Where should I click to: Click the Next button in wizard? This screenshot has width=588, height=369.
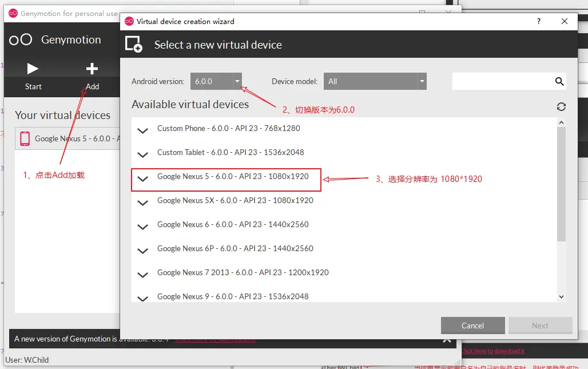[540, 326]
